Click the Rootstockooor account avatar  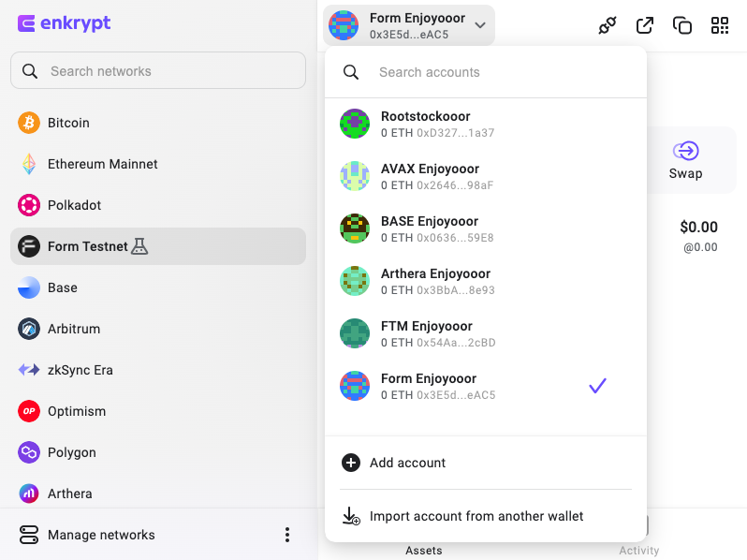click(355, 124)
